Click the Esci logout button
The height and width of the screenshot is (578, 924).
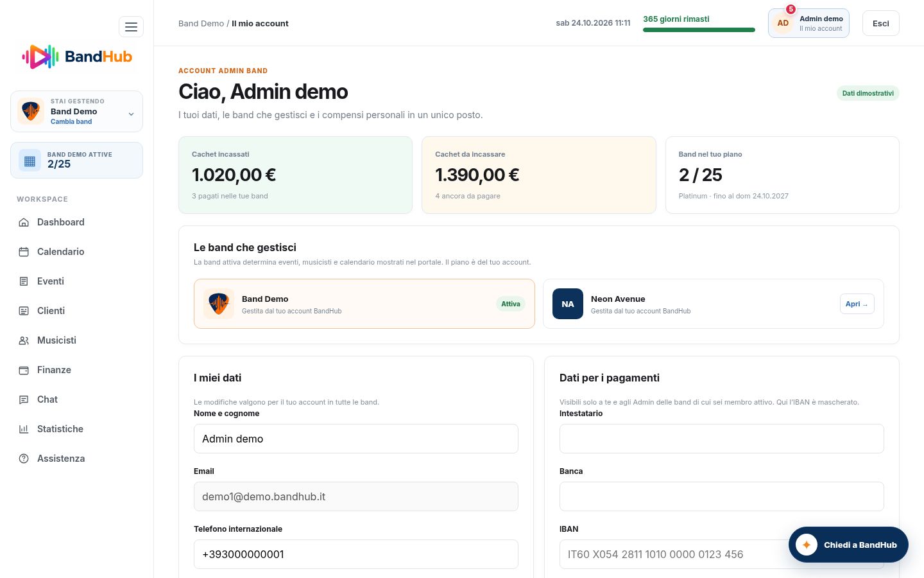point(881,23)
